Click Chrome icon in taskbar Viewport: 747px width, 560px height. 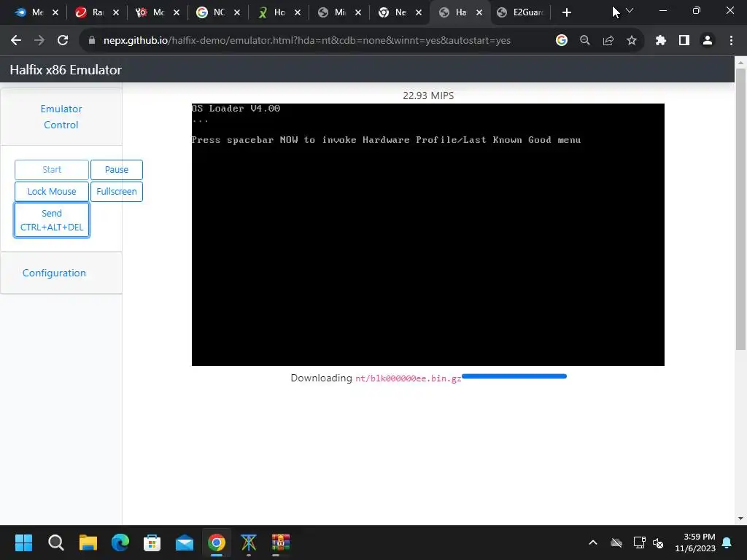(216, 542)
